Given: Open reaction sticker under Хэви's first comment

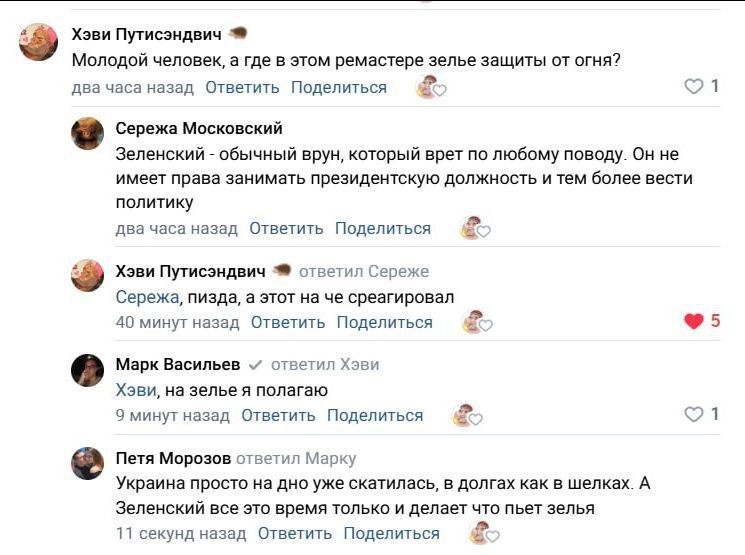Looking at the screenshot, I should (430, 88).
